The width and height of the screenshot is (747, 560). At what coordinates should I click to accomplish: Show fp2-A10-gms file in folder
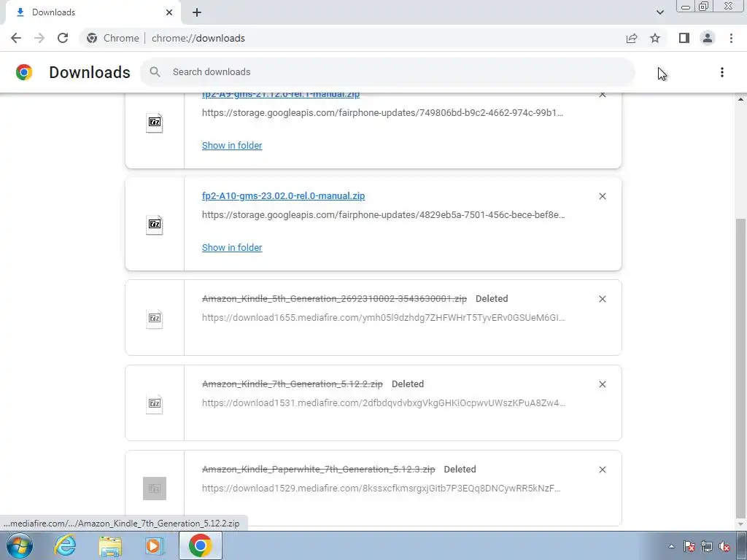pos(232,248)
